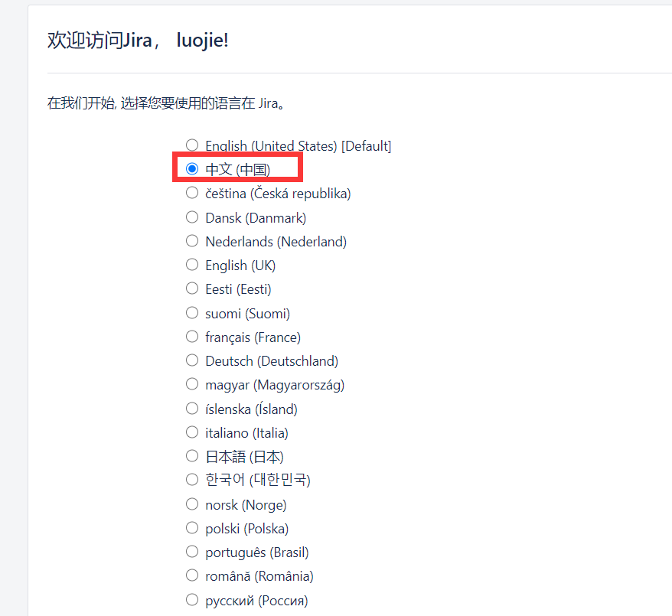Select français (France) option
This screenshot has width=672, height=616.
[x=192, y=337]
